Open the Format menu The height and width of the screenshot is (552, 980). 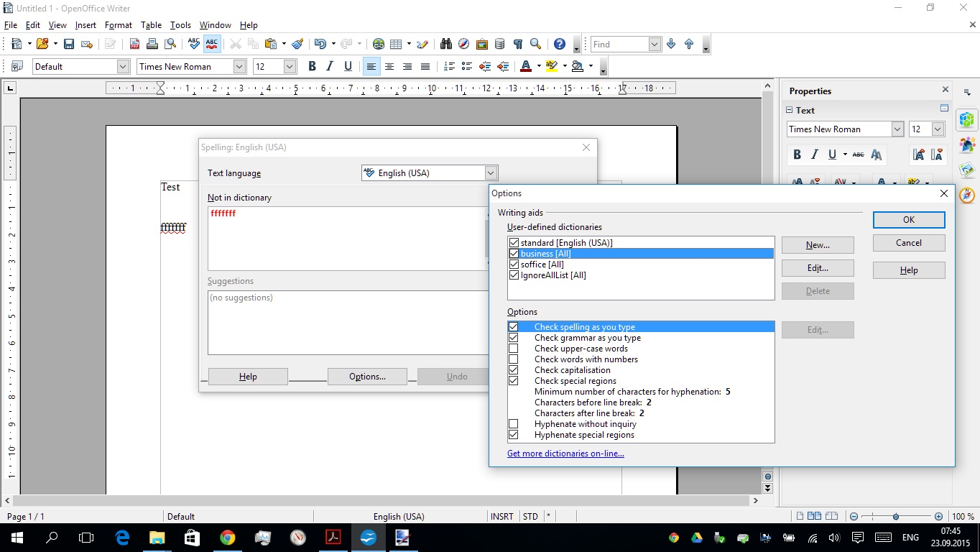click(118, 25)
